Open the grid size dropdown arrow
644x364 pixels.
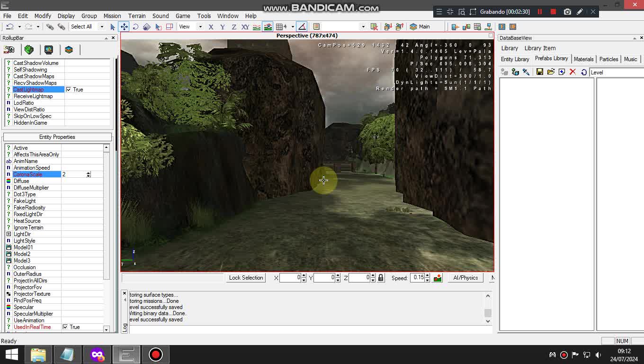(293, 27)
